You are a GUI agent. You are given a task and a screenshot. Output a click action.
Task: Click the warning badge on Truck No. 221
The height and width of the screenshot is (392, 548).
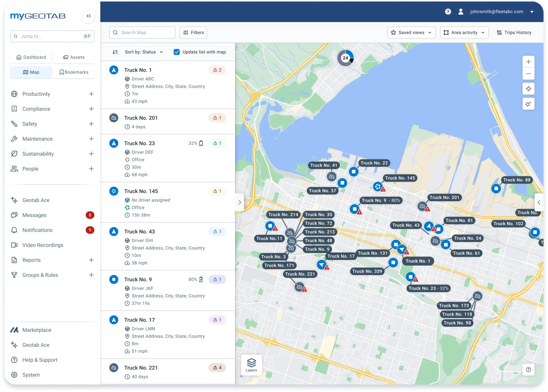tap(217, 368)
